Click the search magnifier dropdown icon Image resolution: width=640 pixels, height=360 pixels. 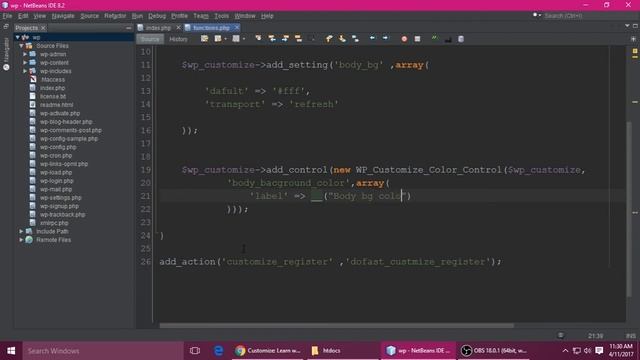point(537,15)
